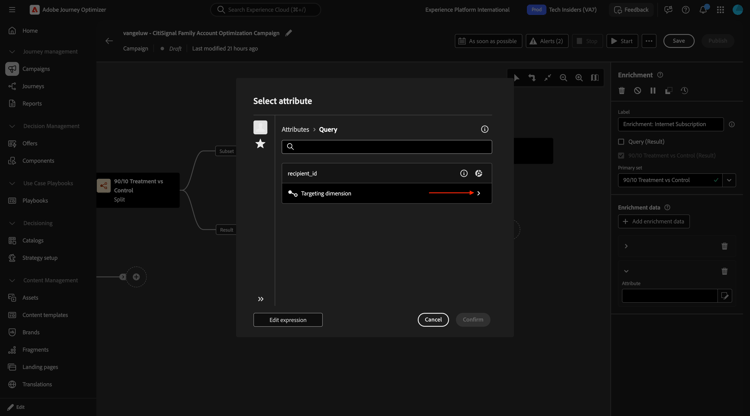Click the As soon as possible schedule button

(488, 41)
